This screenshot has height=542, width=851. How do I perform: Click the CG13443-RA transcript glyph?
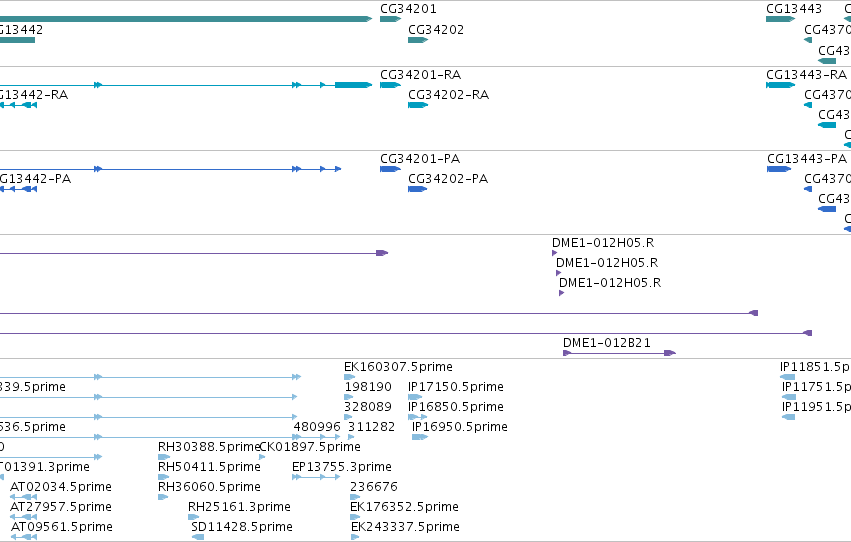coord(780,85)
